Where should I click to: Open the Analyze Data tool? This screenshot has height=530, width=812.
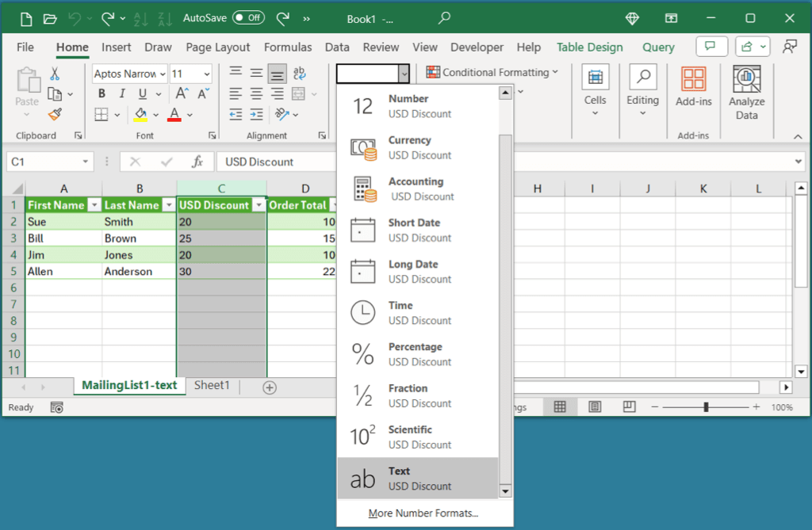[x=746, y=93]
